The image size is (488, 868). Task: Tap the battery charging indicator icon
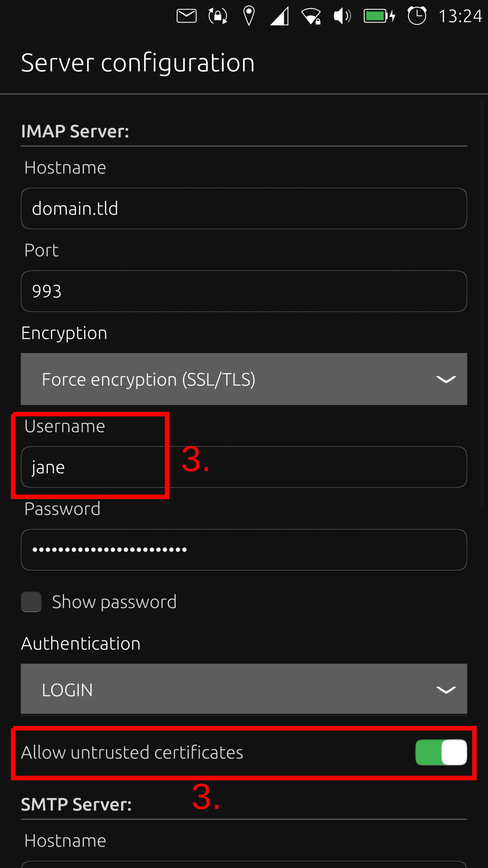[x=380, y=16]
